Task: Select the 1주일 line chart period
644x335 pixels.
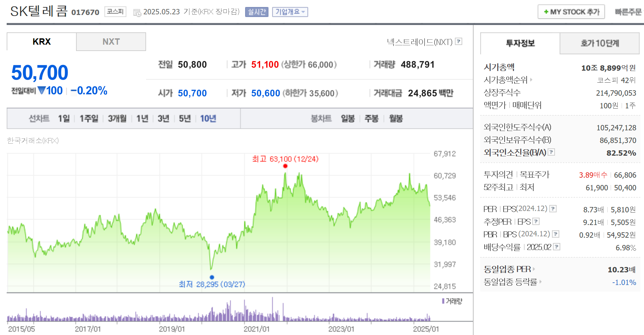Action: click(89, 118)
